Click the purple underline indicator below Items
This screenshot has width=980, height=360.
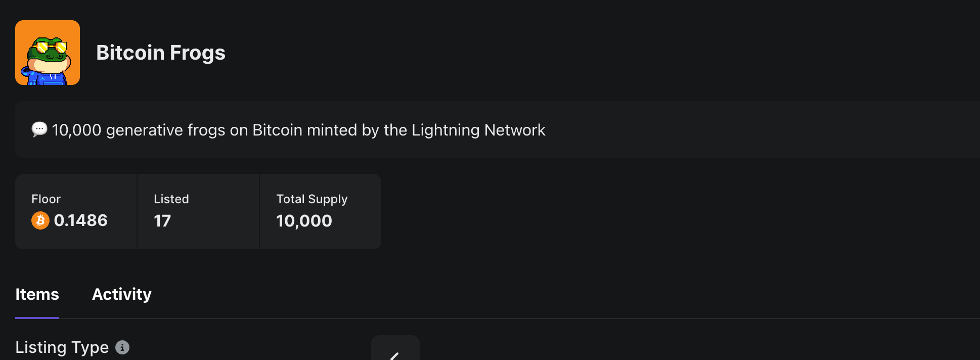point(37,318)
